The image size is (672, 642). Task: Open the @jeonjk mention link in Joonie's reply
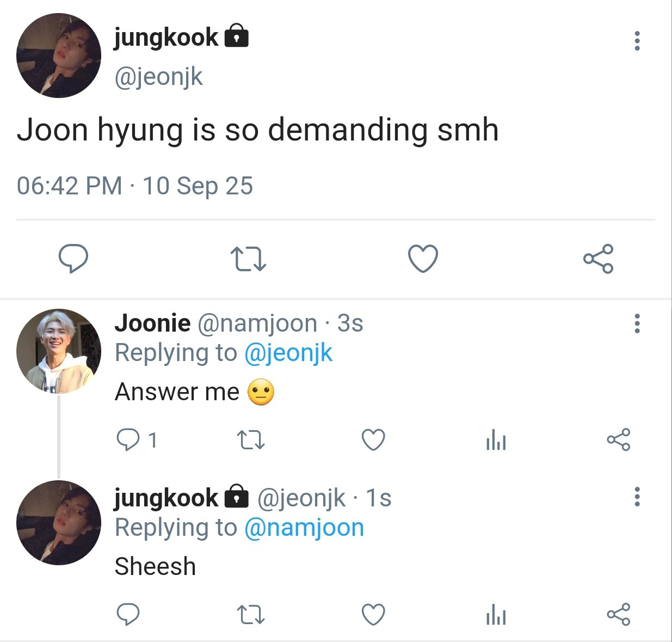[x=288, y=353]
